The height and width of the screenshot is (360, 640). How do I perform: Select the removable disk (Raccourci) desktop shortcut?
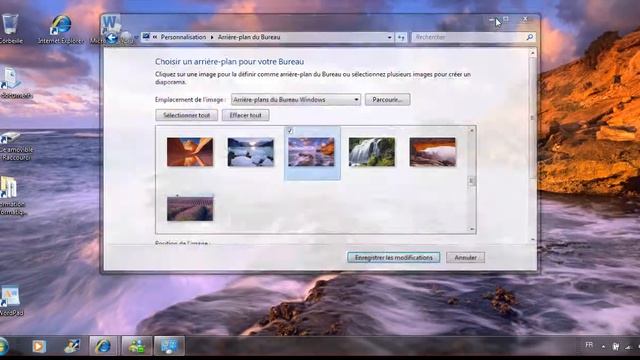coord(15,145)
